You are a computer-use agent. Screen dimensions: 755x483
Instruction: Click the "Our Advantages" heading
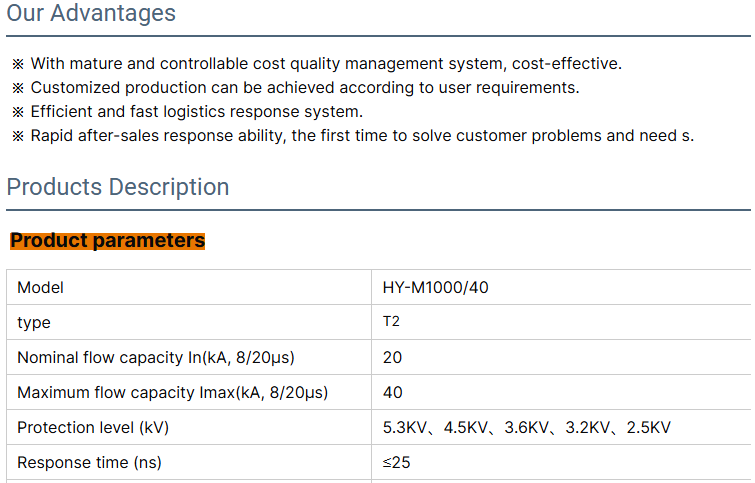pos(91,14)
